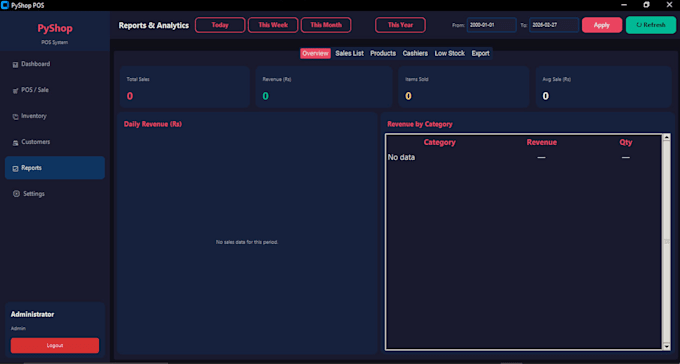680x364 pixels.
Task: Apply the selected date range
Action: [x=602, y=25]
